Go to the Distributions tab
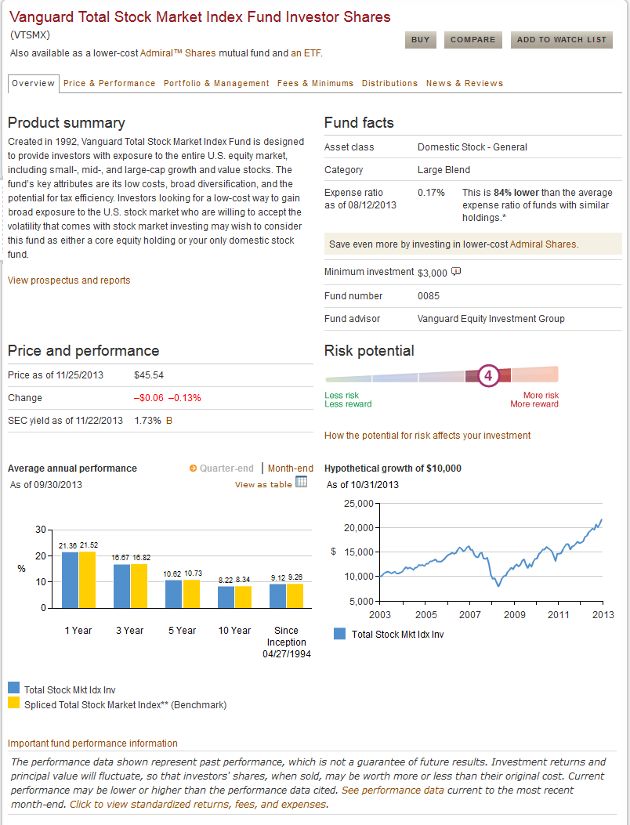 point(389,83)
